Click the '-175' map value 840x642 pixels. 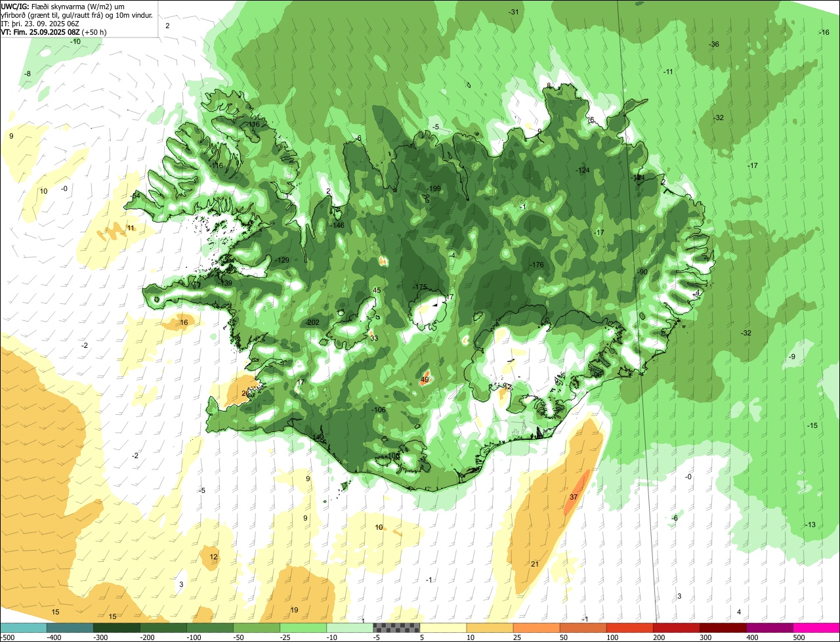(x=420, y=287)
